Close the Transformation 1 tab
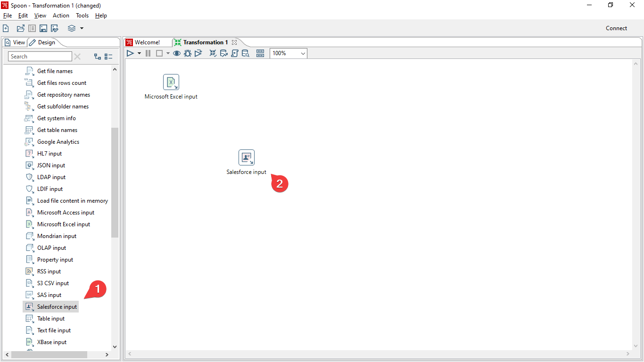Screen dimensions: 644x362 pos(234,42)
